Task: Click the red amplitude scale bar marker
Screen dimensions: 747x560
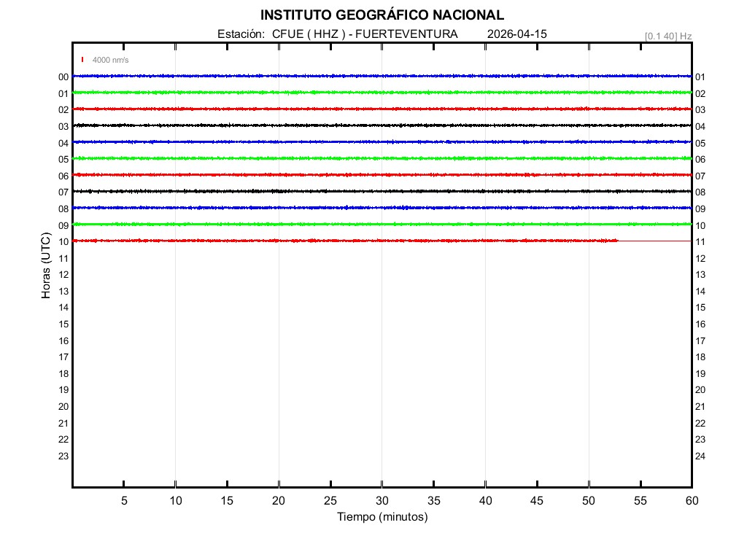Action: point(82,60)
